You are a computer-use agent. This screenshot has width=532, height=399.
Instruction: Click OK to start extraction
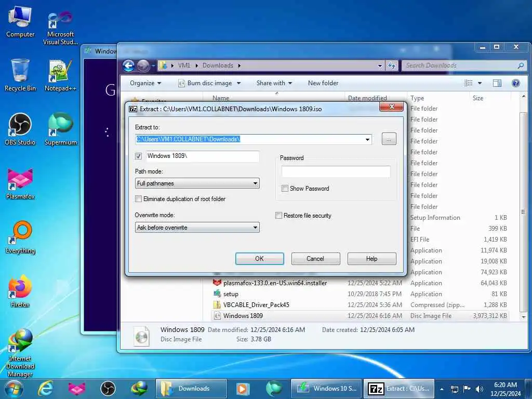(x=260, y=259)
